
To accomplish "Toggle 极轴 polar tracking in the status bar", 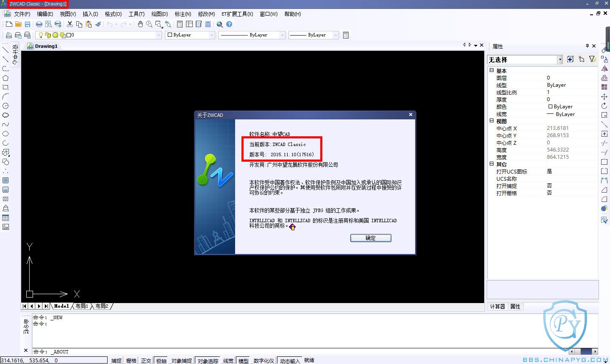I will (161, 361).
